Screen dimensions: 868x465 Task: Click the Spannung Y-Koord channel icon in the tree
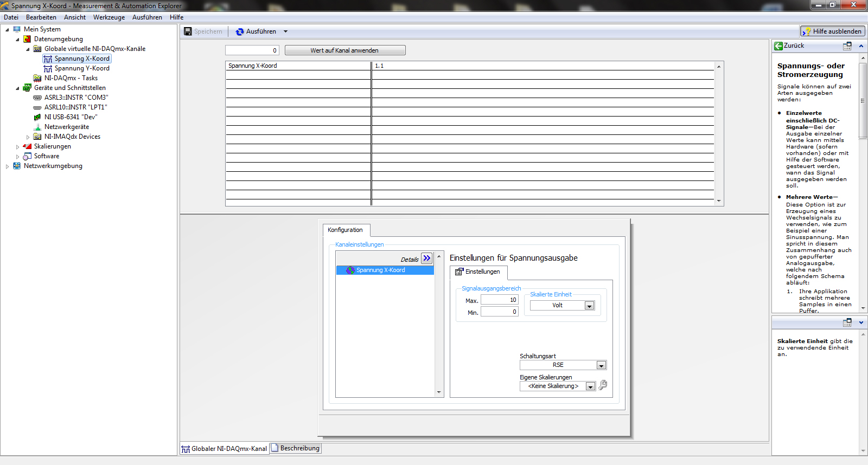click(48, 68)
